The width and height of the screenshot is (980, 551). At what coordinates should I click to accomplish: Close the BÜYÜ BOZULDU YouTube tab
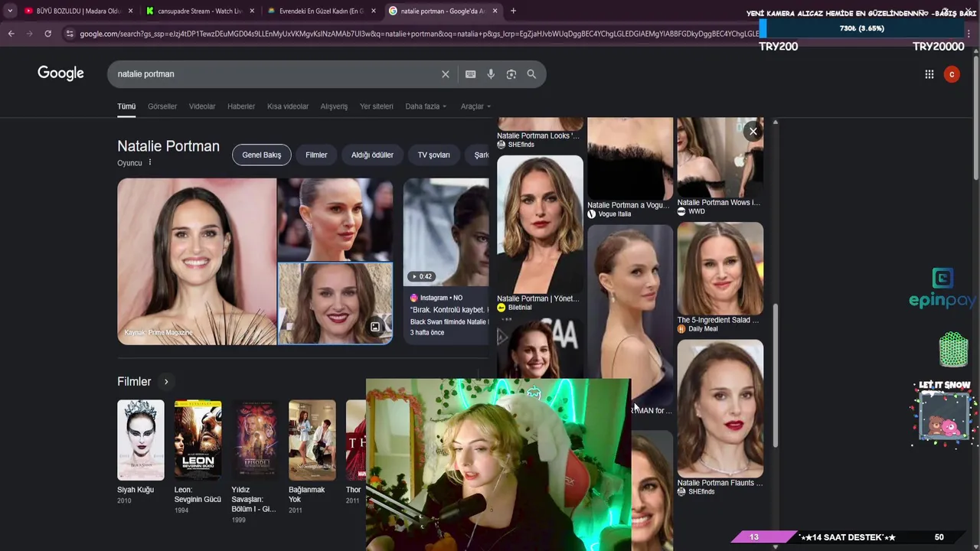[x=130, y=11]
